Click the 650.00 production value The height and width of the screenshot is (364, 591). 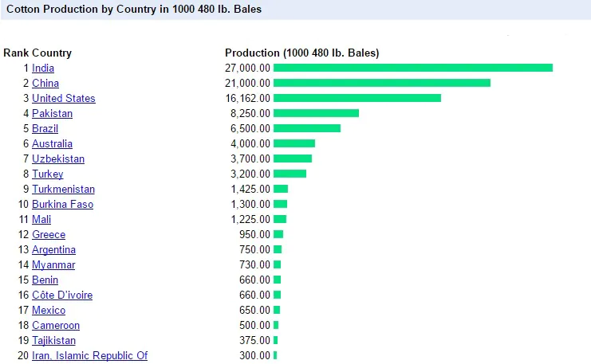coord(254,310)
